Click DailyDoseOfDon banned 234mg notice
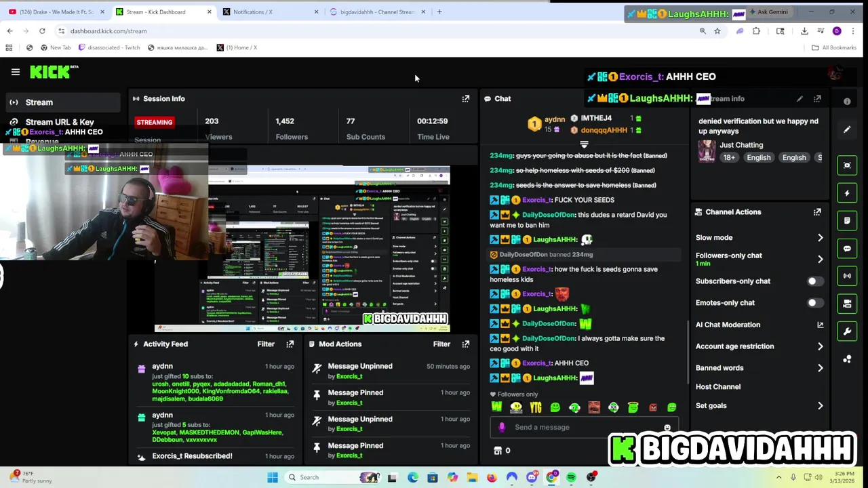The image size is (868, 488). 585,255
